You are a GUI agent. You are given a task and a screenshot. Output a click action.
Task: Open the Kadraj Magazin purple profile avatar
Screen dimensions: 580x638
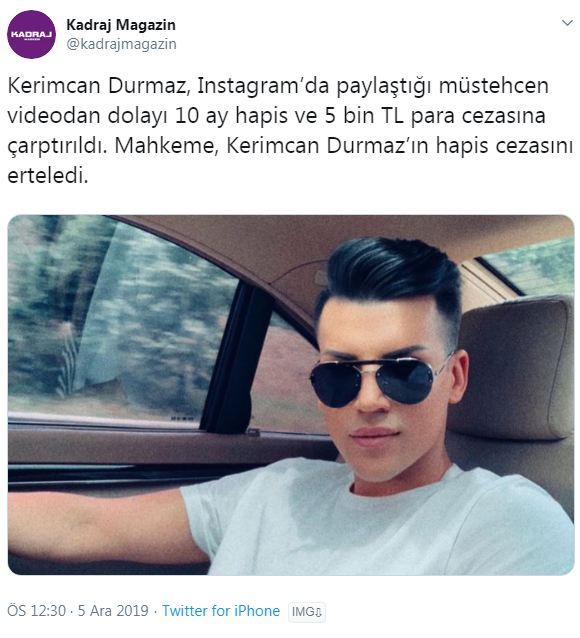(x=31, y=35)
